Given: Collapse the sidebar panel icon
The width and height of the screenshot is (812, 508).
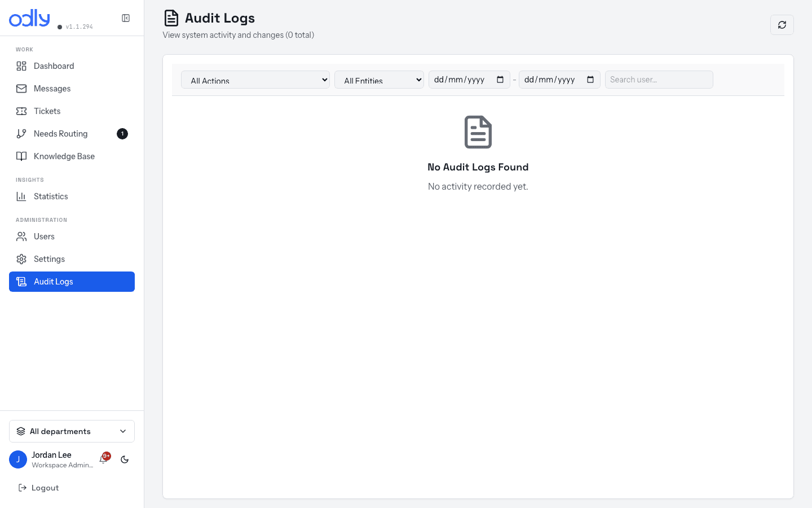Looking at the screenshot, I should (126, 18).
